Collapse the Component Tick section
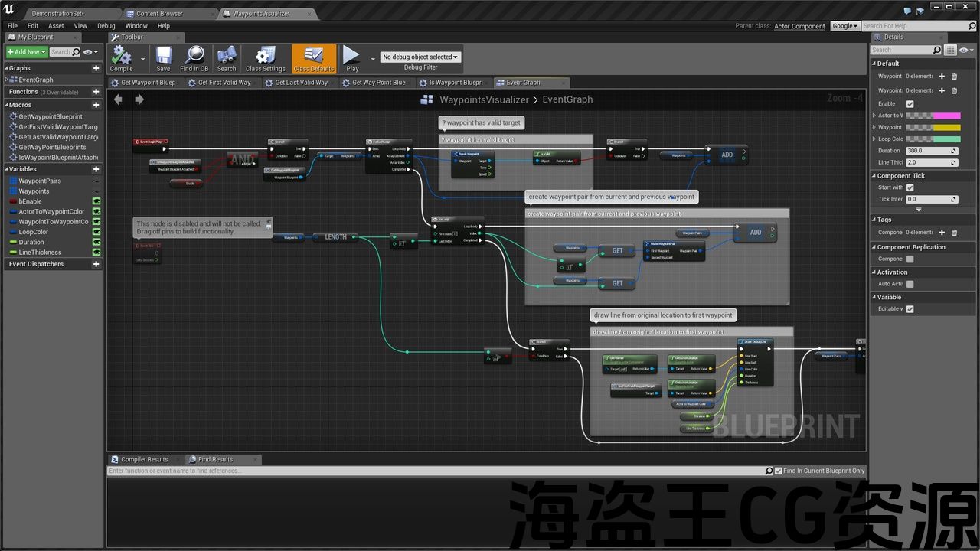 [874, 176]
